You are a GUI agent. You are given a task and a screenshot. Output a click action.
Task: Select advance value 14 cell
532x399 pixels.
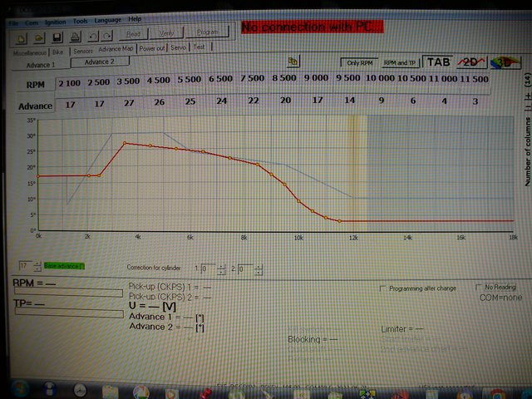click(x=349, y=100)
